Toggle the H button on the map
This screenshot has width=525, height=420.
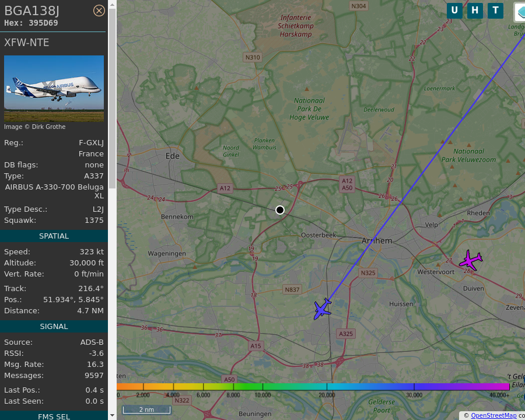[x=475, y=10]
